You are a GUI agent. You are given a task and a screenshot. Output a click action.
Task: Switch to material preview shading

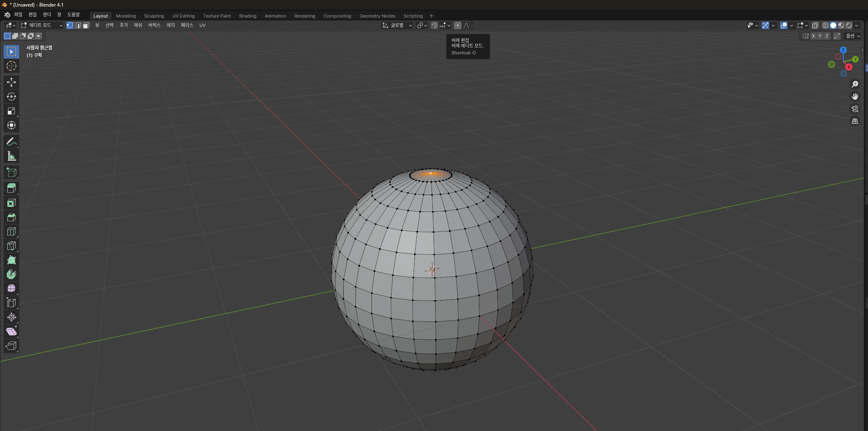tap(841, 25)
